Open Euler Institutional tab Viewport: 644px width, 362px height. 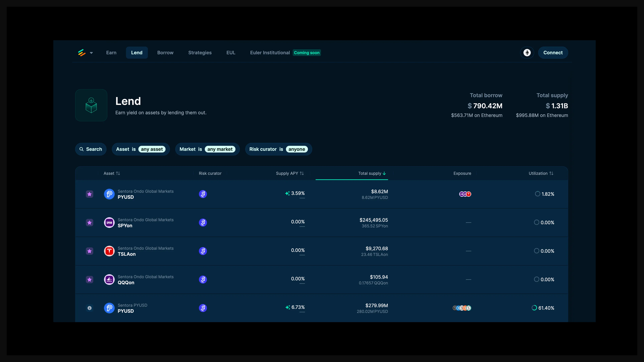[270, 53]
